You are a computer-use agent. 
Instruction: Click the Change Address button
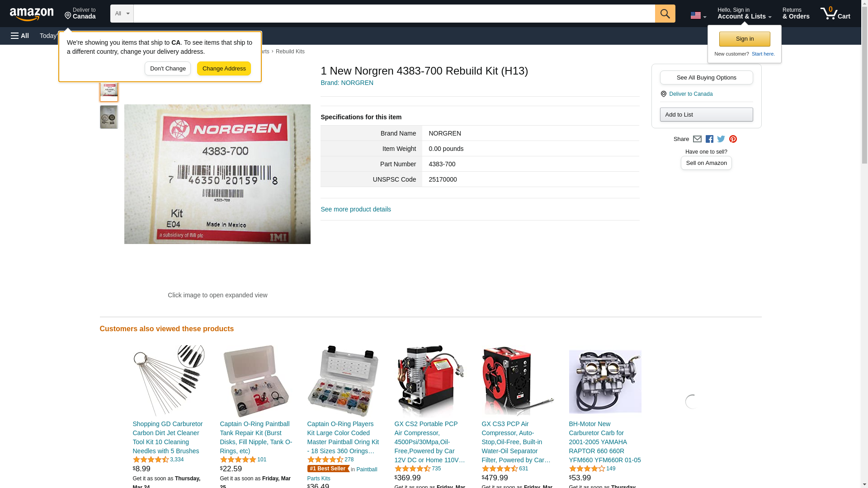pyautogui.click(x=224, y=69)
